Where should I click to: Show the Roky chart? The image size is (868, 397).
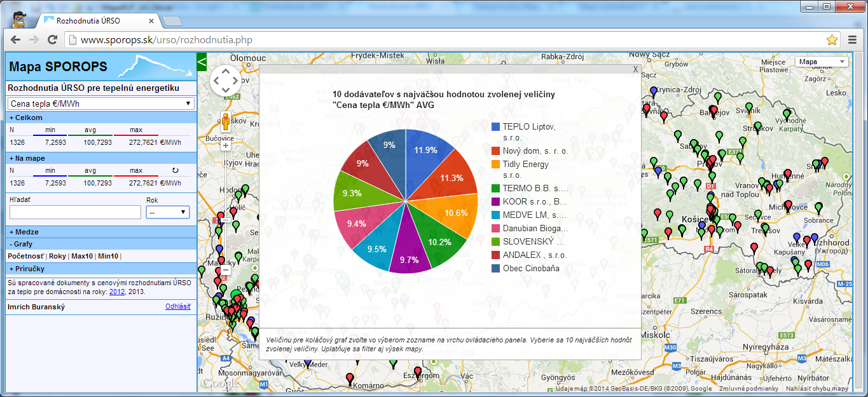click(58, 256)
